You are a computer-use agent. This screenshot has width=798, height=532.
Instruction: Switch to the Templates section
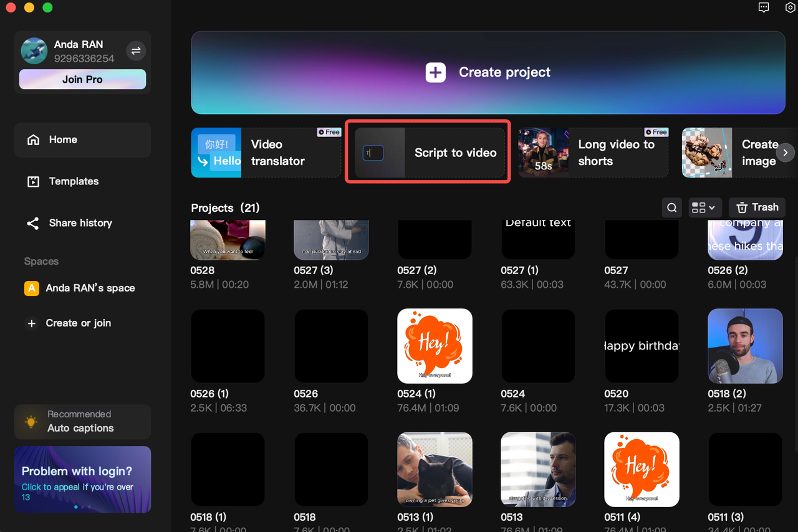(73, 181)
